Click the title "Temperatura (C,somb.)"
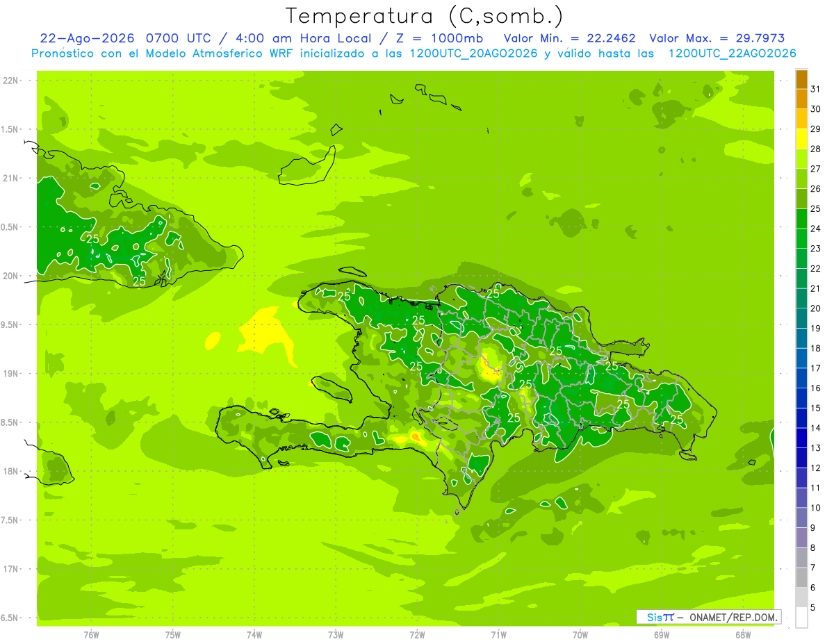 [424, 16]
